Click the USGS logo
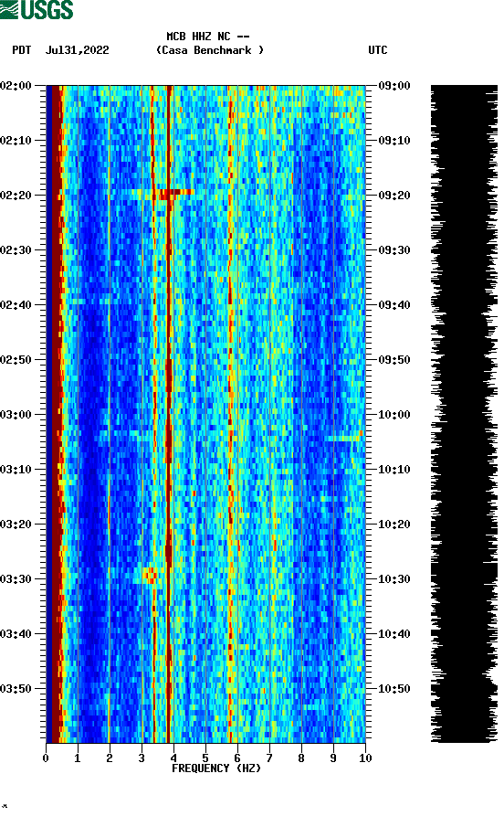Screen dimensions: 504x816 37,9
